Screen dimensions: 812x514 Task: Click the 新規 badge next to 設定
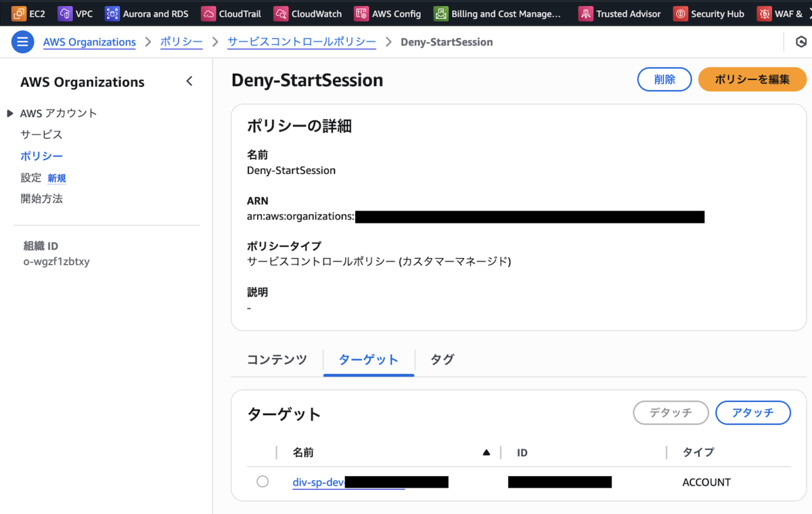click(x=57, y=178)
